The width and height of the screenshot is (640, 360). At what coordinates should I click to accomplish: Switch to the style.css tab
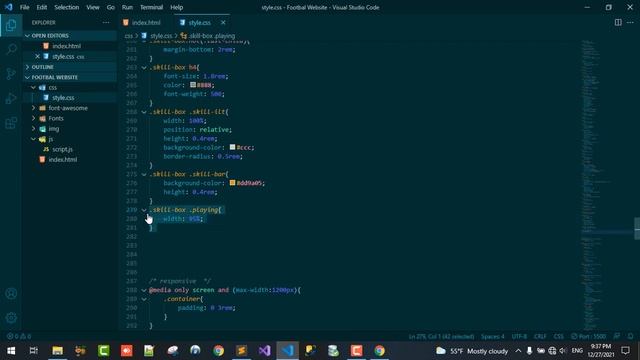click(199, 22)
